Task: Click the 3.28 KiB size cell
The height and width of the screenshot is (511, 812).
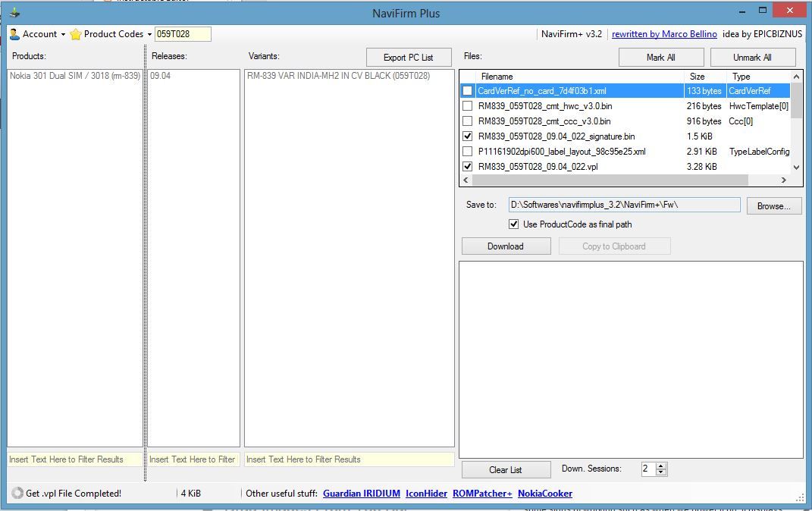Action: coord(702,167)
